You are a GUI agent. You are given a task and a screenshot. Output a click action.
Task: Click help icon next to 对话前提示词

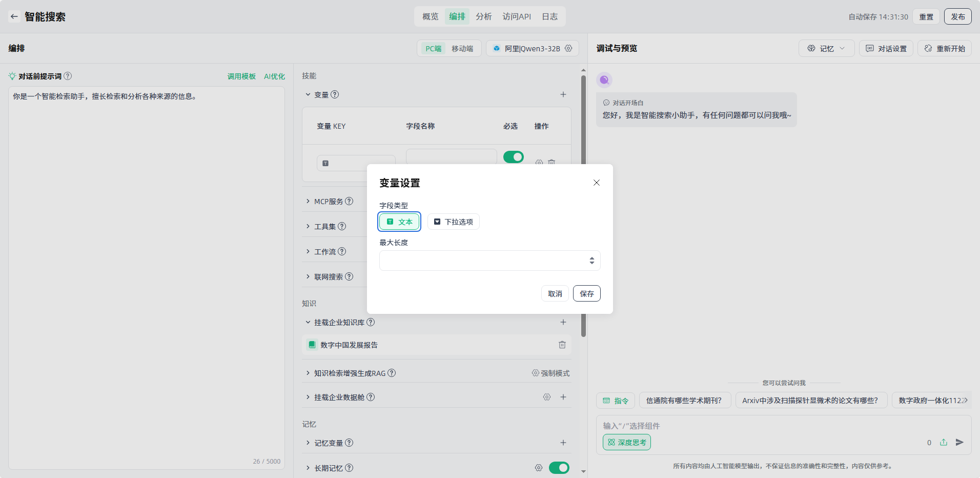(x=68, y=76)
